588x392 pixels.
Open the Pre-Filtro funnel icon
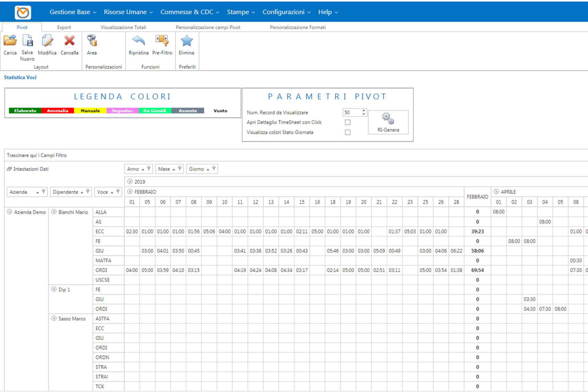pos(162,40)
